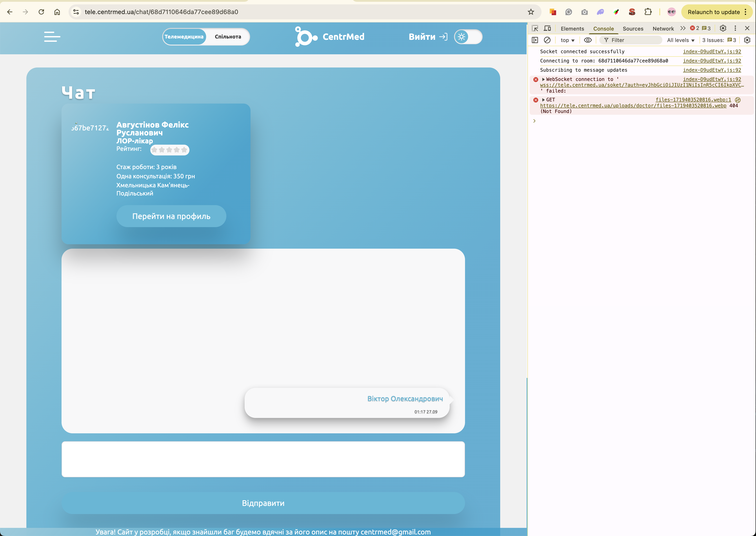This screenshot has width=756, height=536.
Task: Open the All levels log dropdown
Action: 680,40
